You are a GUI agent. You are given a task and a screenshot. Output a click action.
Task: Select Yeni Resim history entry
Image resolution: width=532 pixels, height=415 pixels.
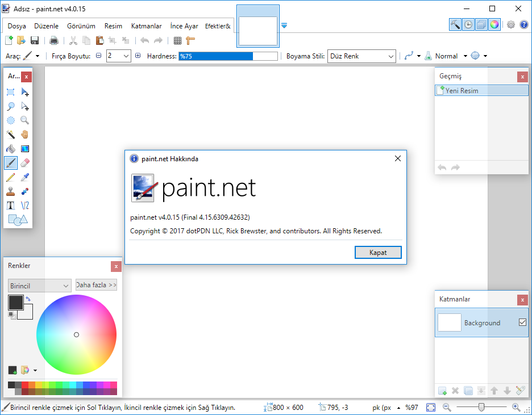[x=481, y=90]
